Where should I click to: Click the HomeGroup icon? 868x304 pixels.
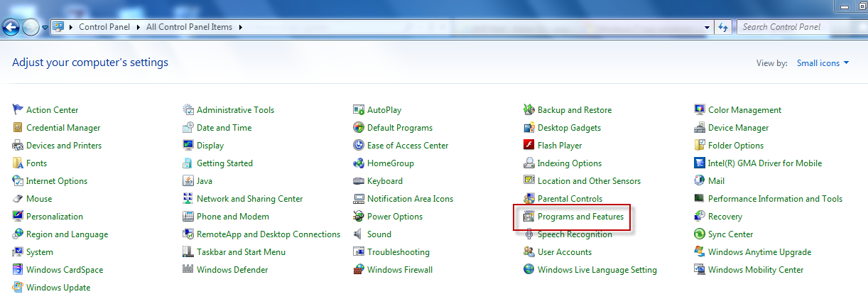359,163
